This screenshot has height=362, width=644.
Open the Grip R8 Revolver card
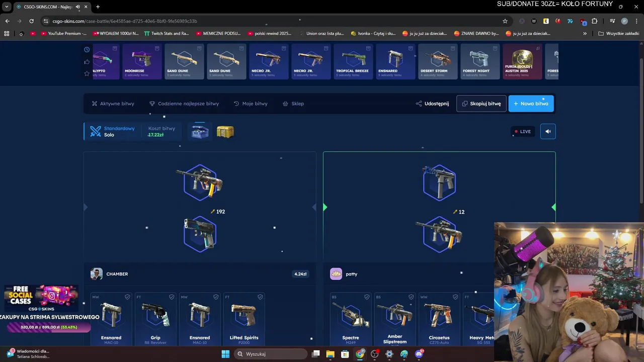[x=155, y=319]
